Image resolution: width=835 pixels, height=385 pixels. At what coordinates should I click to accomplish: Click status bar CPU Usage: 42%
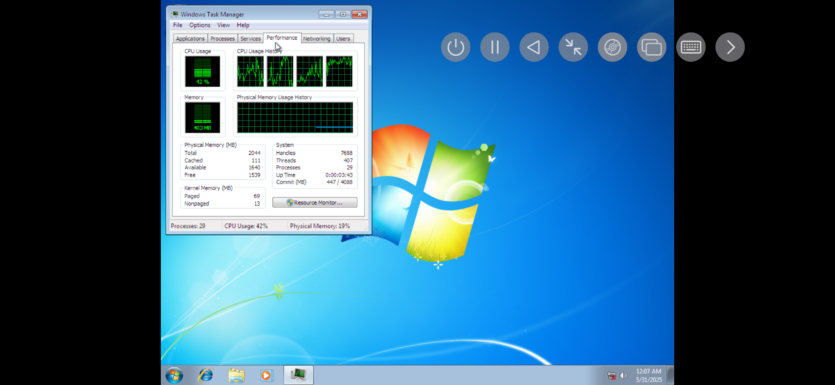246,226
